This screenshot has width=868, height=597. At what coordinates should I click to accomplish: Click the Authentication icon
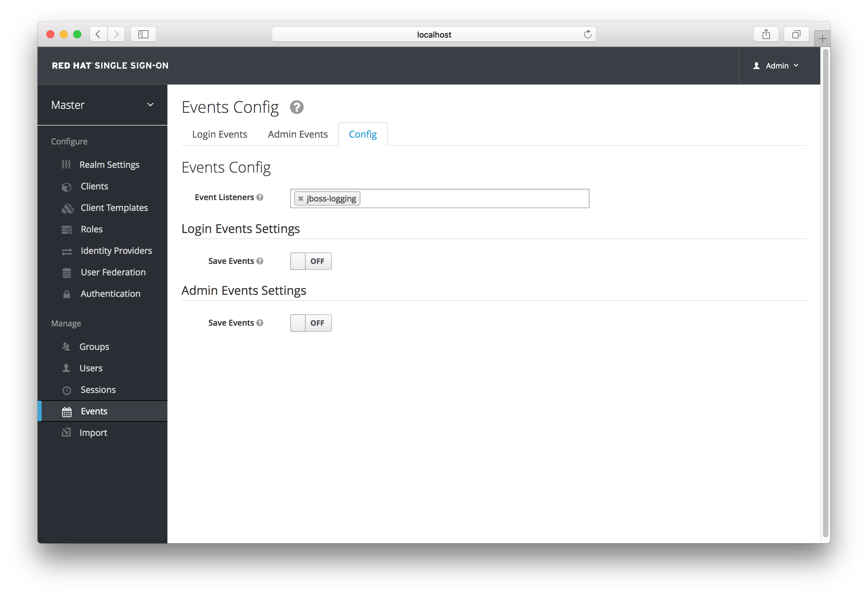[66, 293]
